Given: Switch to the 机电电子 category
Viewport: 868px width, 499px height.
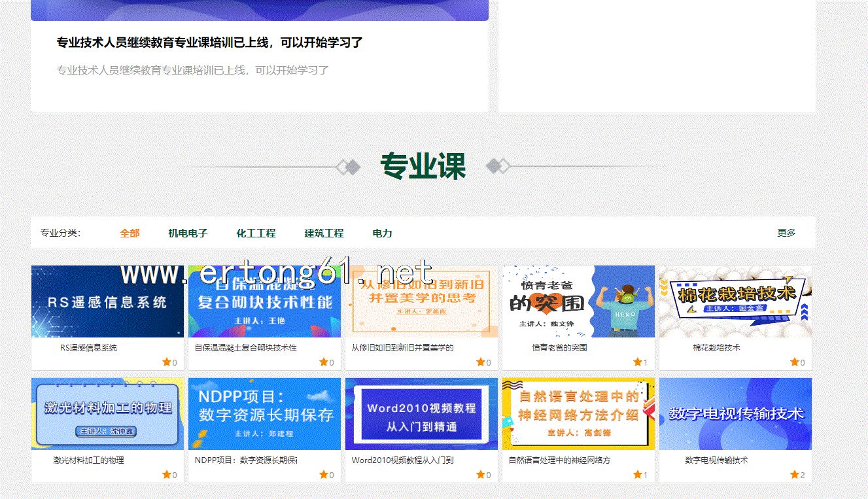Looking at the screenshot, I should pos(188,233).
